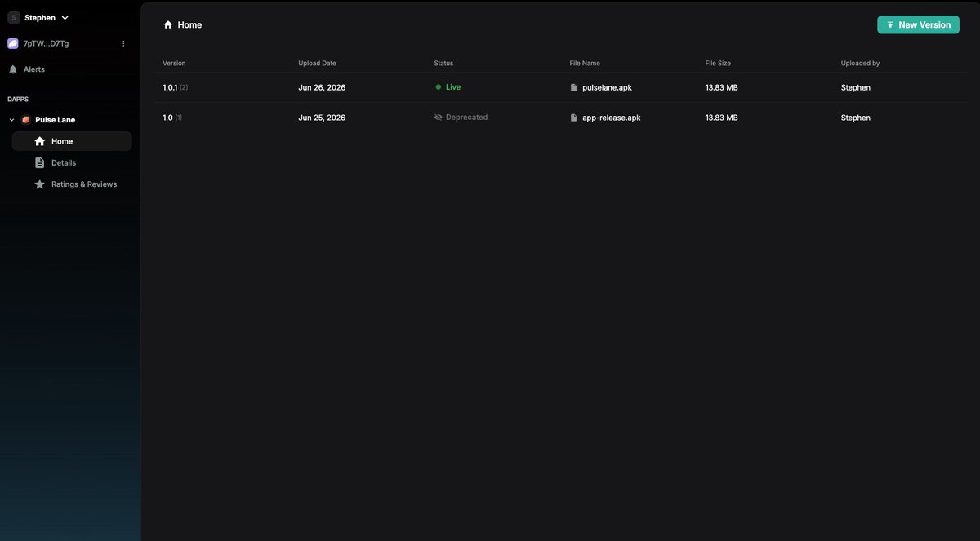Image resolution: width=980 pixels, height=541 pixels.
Task: Click the File Name column header
Action: pyautogui.click(x=585, y=63)
